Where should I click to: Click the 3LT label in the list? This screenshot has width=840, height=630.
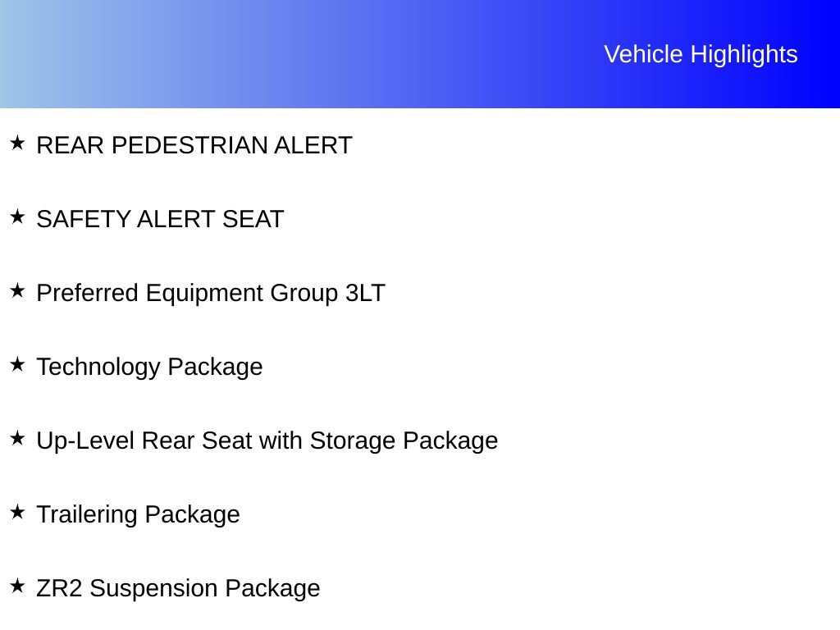point(365,293)
